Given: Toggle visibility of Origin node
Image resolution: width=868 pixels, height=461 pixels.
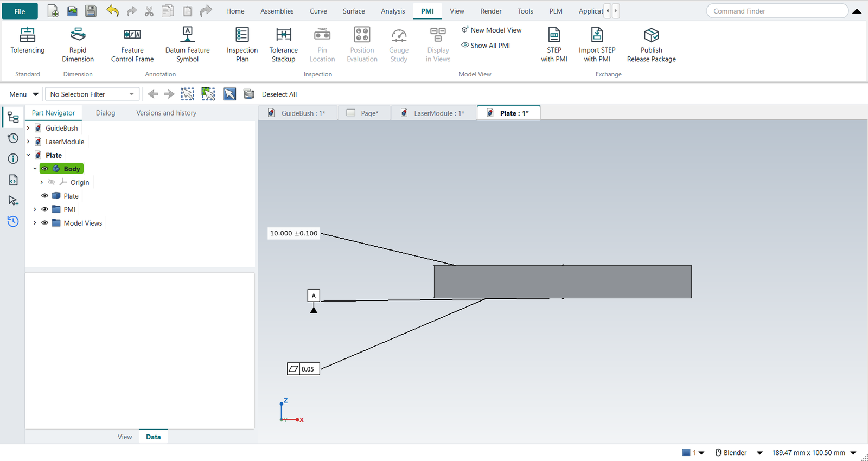Looking at the screenshot, I should point(52,182).
